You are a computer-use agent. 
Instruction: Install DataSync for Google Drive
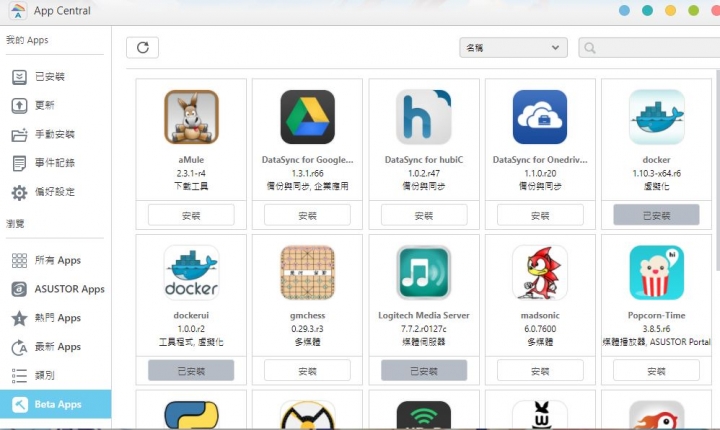click(x=307, y=215)
